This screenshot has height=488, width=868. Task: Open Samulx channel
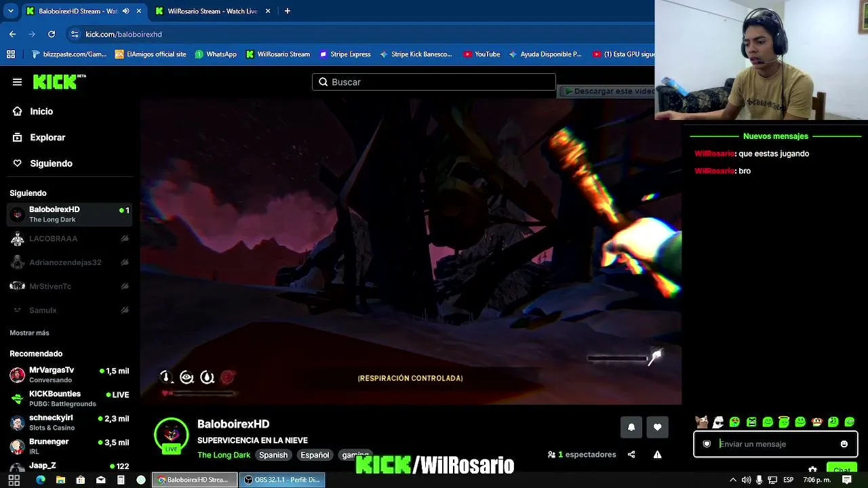click(69, 310)
